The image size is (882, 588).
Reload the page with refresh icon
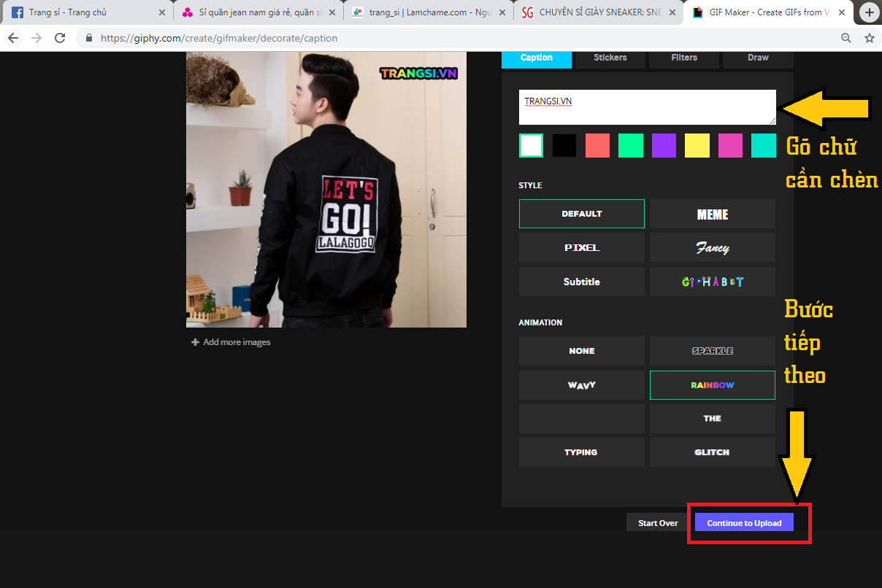click(x=60, y=38)
